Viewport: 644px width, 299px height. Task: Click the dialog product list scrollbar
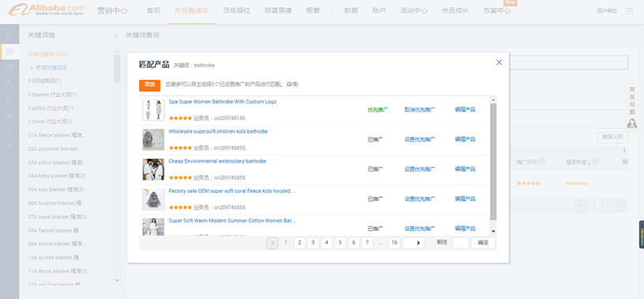(493, 161)
